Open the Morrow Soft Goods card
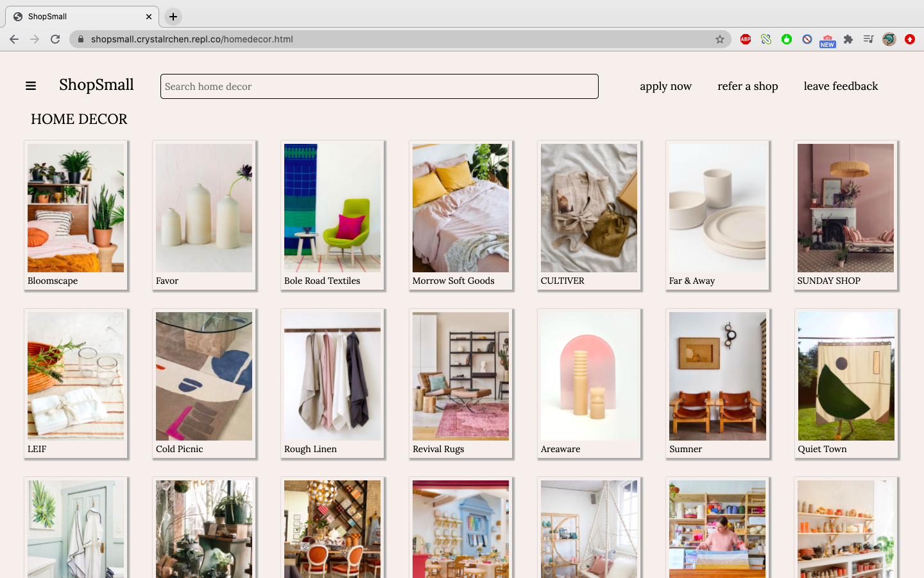Image resolution: width=924 pixels, height=578 pixels. click(461, 215)
